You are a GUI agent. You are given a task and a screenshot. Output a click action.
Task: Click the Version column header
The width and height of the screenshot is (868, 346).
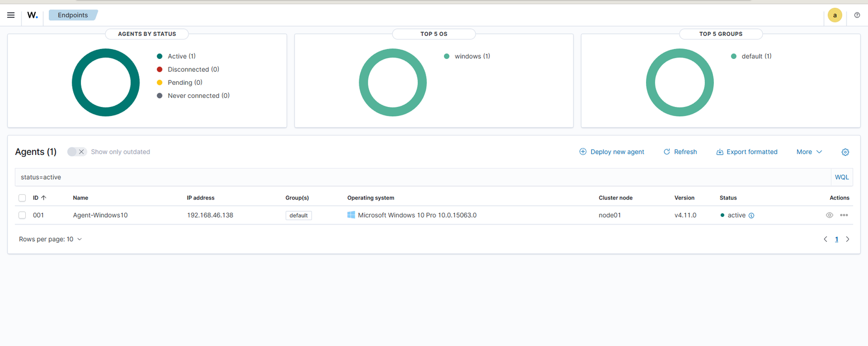pos(684,198)
